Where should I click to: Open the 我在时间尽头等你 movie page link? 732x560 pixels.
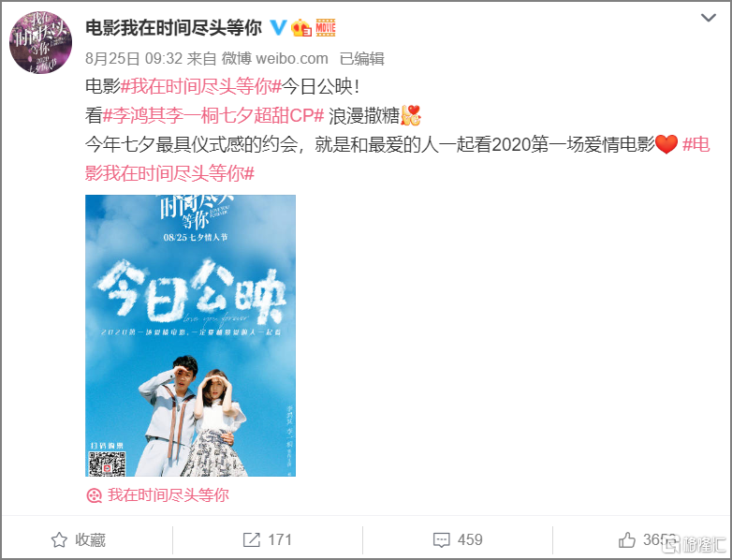point(168,495)
